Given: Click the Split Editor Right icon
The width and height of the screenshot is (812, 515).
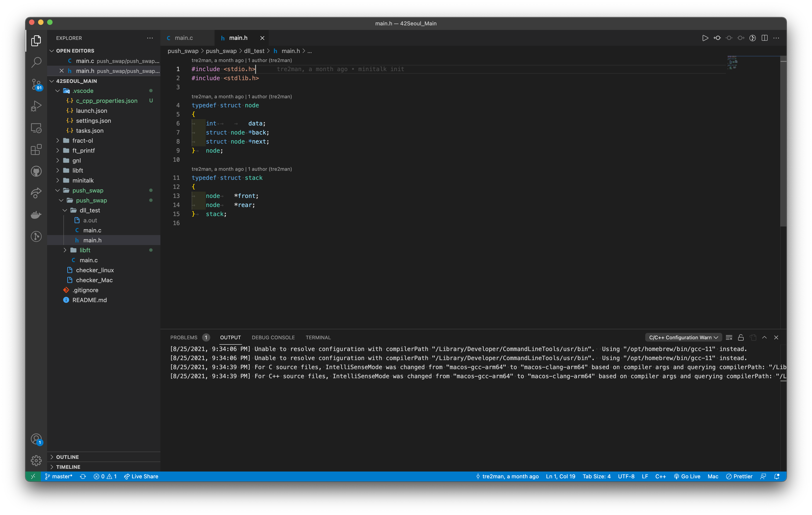Looking at the screenshot, I should click(x=764, y=38).
